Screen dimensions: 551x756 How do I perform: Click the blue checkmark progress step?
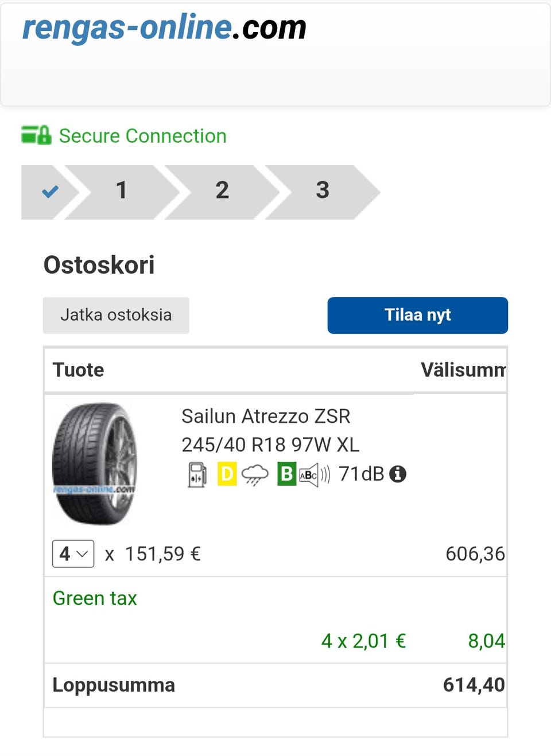(50, 192)
